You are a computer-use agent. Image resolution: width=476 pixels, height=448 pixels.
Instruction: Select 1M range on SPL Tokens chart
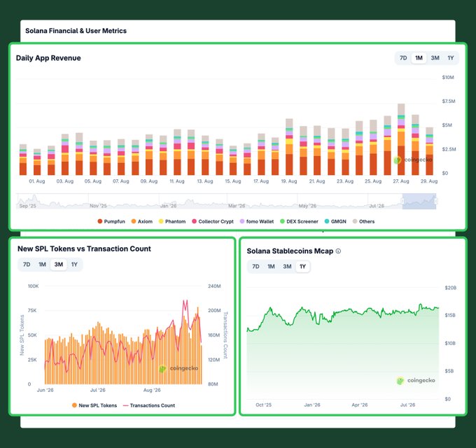(x=42, y=265)
